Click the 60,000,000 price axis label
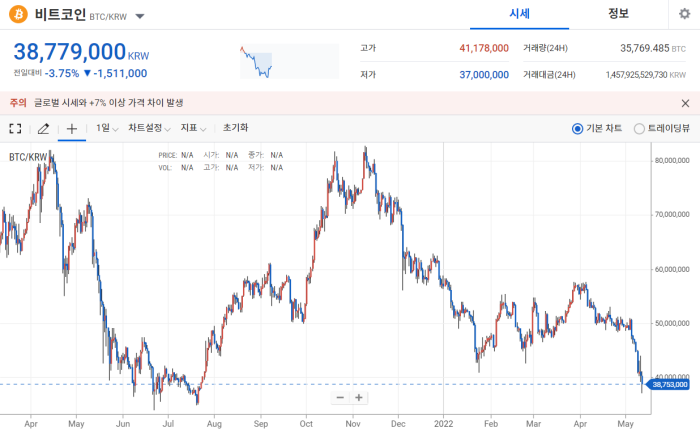This screenshot has height=433, width=700. click(x=672, y=270)
